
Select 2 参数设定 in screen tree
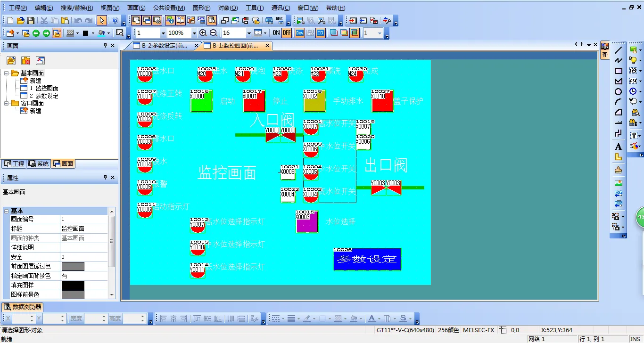tap(44, 96)
